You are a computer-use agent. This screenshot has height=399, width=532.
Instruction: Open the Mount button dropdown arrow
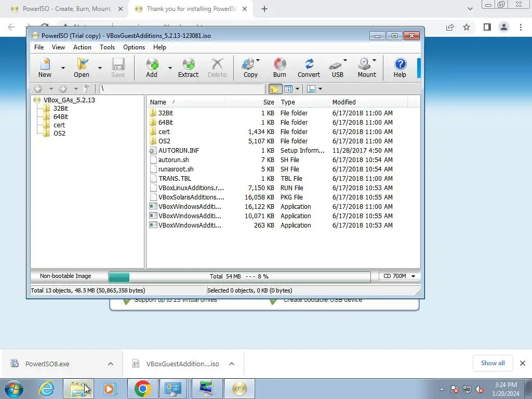coord(374,60)
